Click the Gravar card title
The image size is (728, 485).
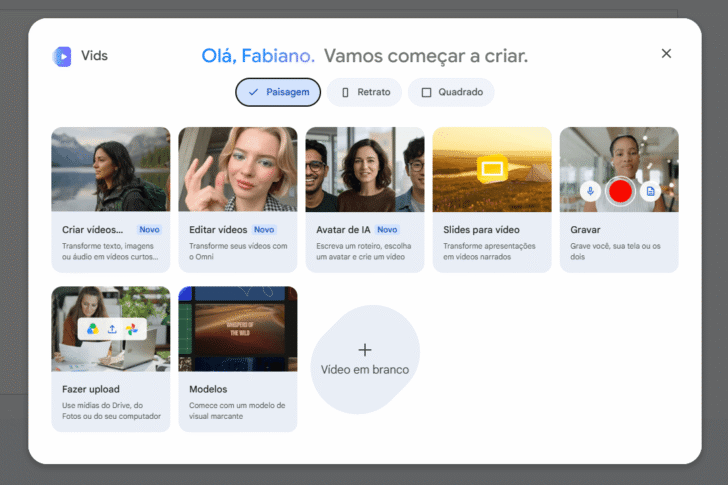coord(585,230)
